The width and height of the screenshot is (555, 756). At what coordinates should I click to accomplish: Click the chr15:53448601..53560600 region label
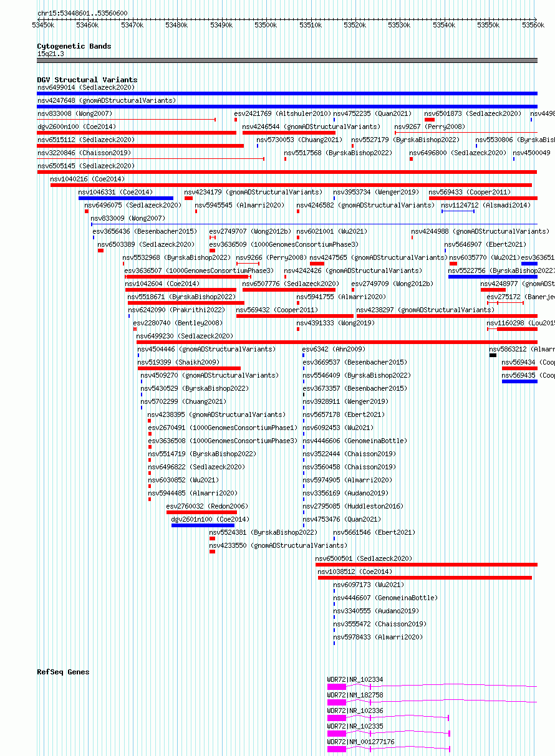click(82, 13)
